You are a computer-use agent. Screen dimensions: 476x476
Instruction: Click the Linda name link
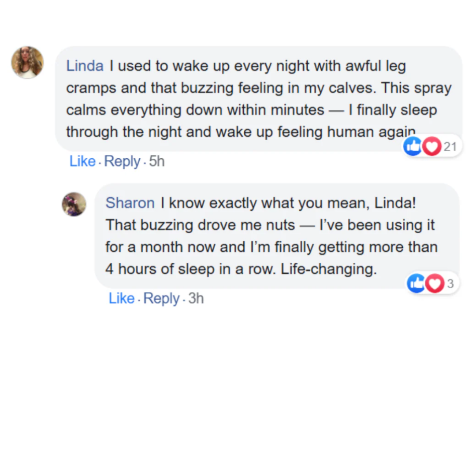(85, 67)
